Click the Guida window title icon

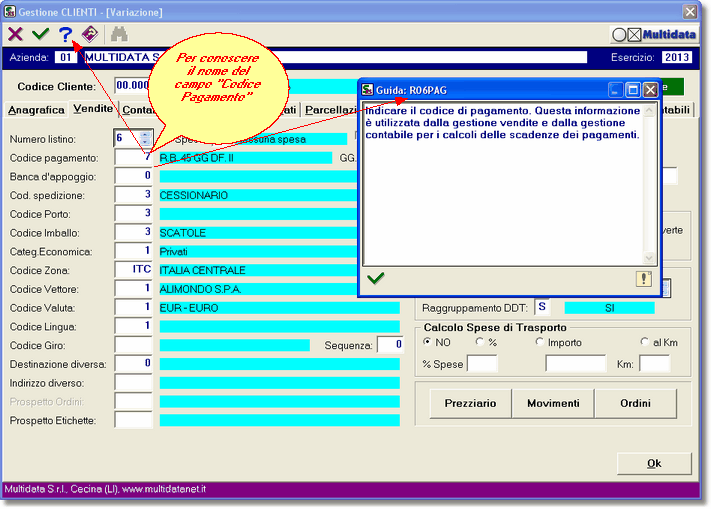[x=367, y=90]
